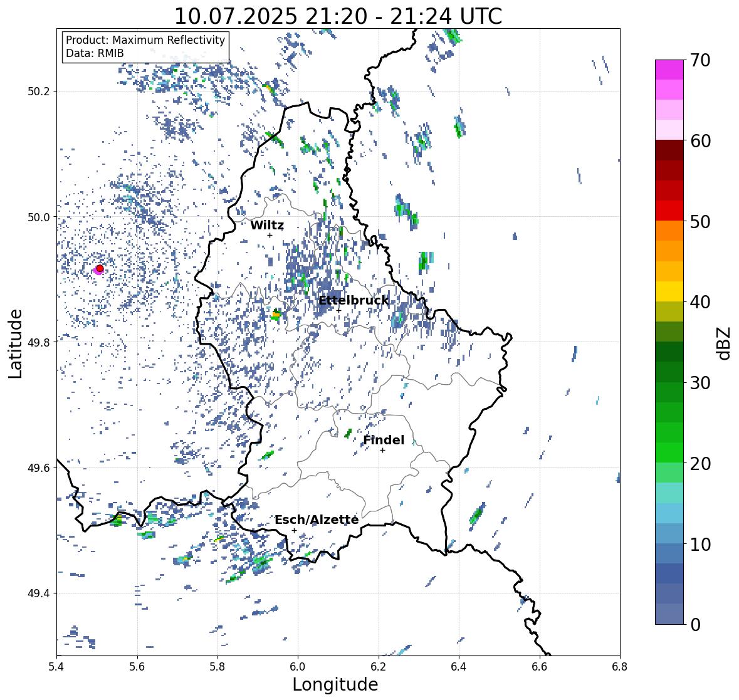Click the 60 tick on the colorbar
Screen dimensions: 739x700
[700, 140]
